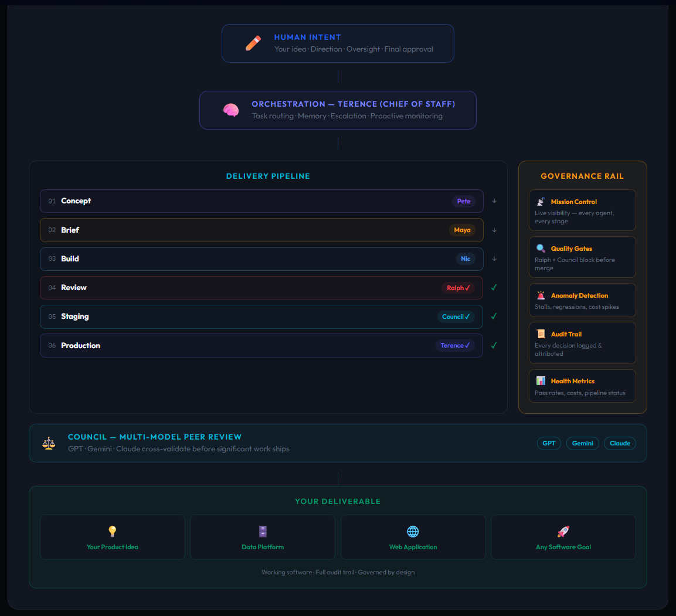Click the green checkmark beside Production row
This screenshot has width=676, height=616.
494,346
